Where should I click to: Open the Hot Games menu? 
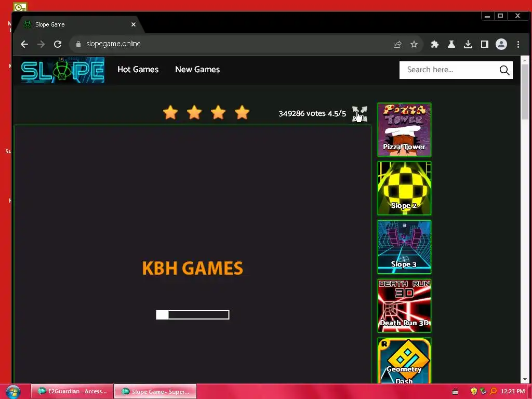(x=138, y=69)
